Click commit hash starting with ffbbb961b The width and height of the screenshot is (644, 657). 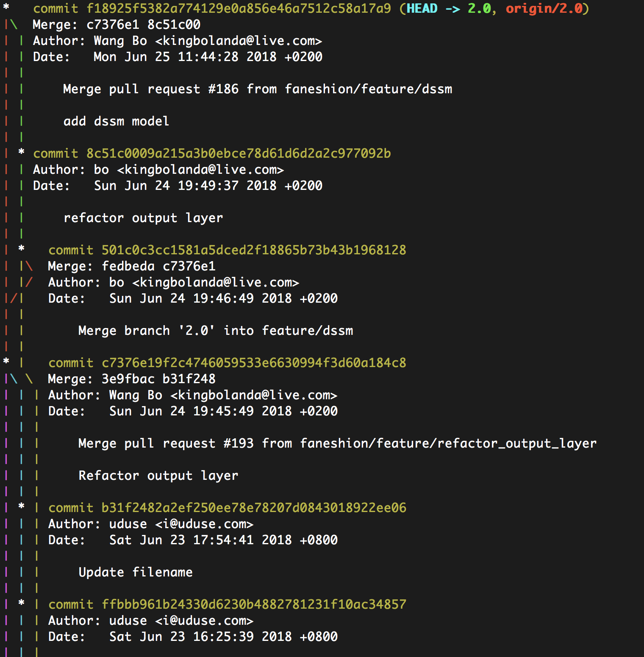click(254, 604)
